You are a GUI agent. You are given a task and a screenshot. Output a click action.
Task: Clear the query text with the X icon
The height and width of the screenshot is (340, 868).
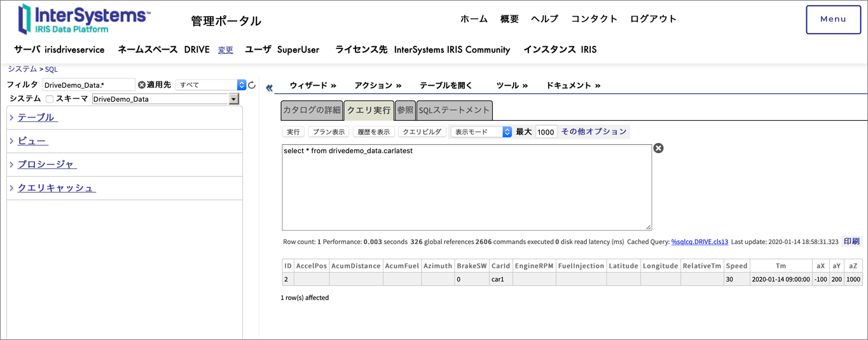(x=659, y=148)
